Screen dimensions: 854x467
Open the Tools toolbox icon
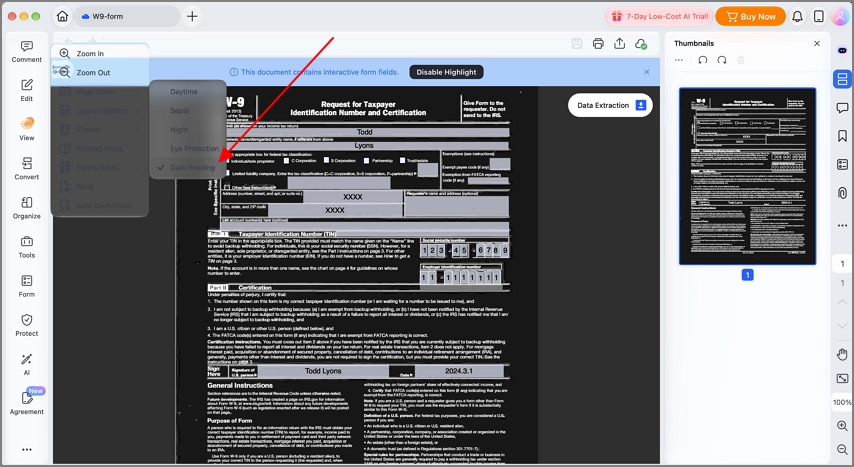(x=26, y=247)
